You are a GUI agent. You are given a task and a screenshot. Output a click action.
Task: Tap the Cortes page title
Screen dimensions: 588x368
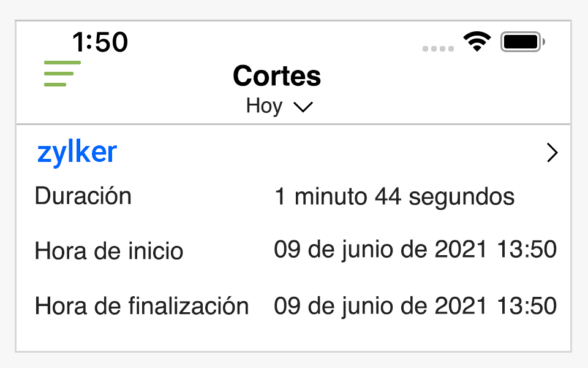(x=277, y=76)
